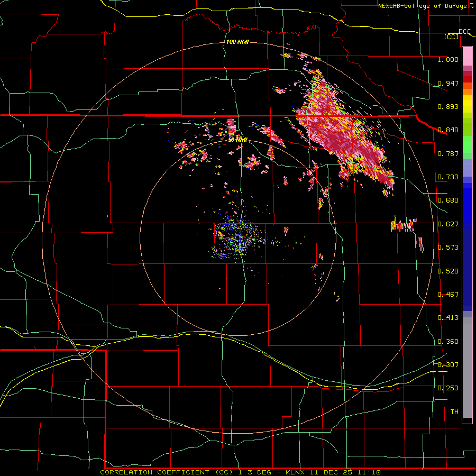The image size is (476, 476).
Task: Select the DCC product label
Action: coord(464,32)
